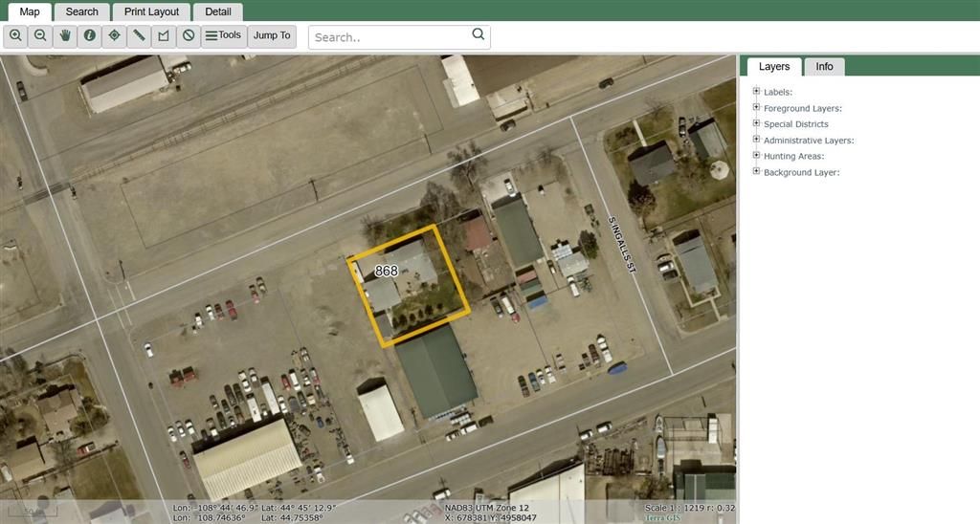
Task: Expand the Labels layer group
Action: click(756, 92)
